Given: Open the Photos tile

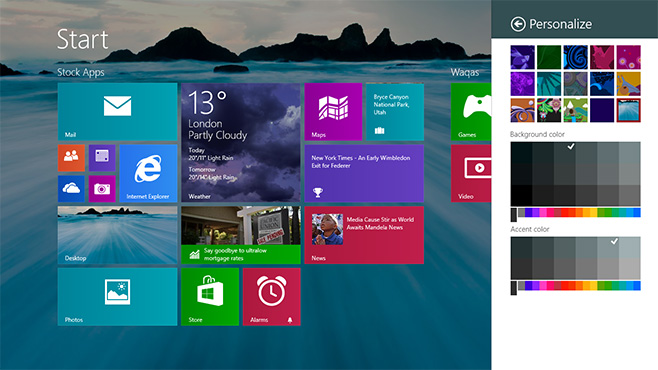Looking at the screenshot, I should (x=118, y=297).
